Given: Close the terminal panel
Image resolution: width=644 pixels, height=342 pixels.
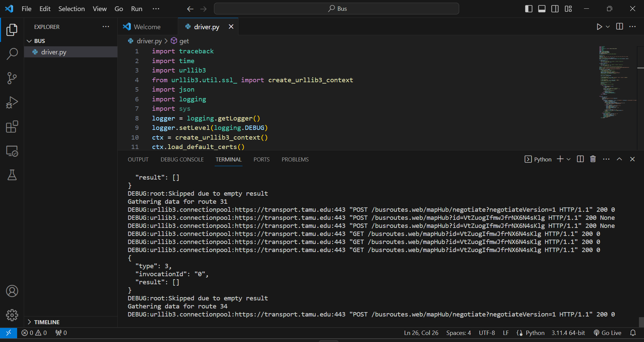Looking at the screenshot, I should (x=633, y=159).
